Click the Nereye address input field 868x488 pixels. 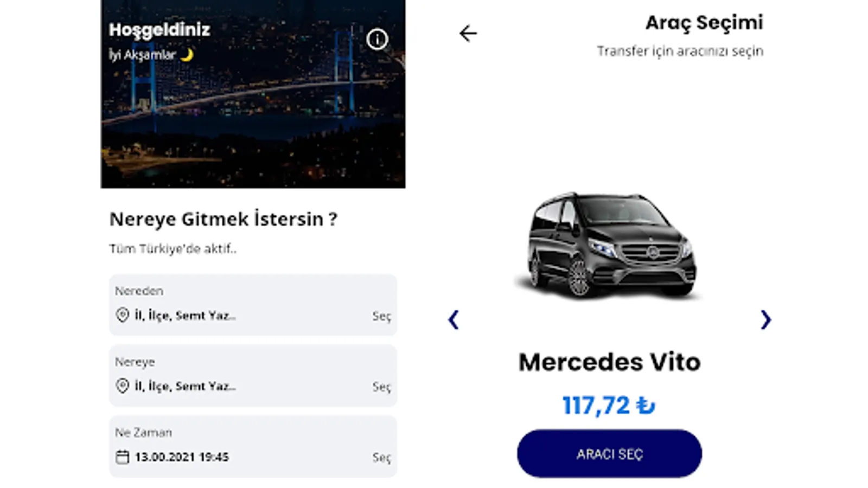[253, 376]
